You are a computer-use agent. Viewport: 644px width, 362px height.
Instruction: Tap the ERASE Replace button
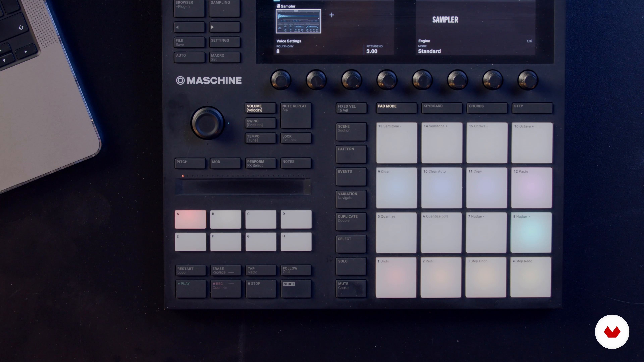coord(226,270)
